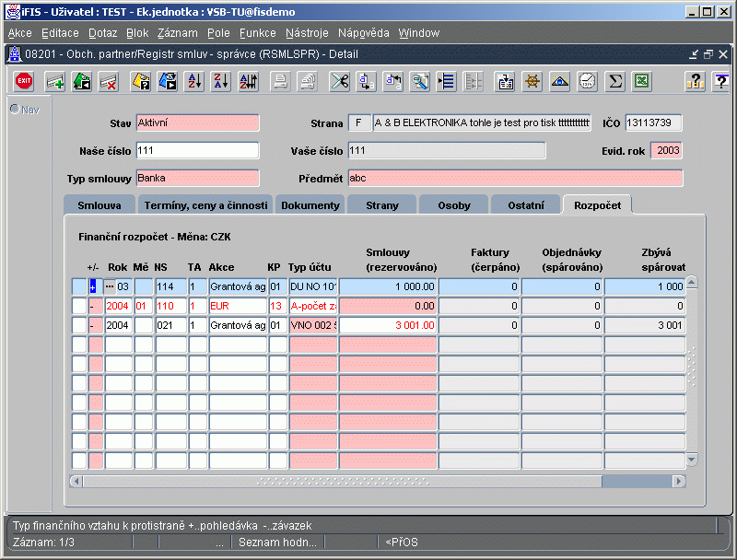737x560 pixels.
Task: Click into the Naše číslo field
Action: click(x=197, y=150)
